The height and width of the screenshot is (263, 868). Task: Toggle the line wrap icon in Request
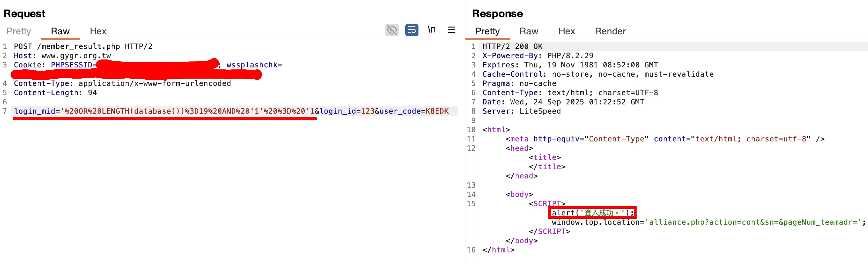[x=412, y=30]
